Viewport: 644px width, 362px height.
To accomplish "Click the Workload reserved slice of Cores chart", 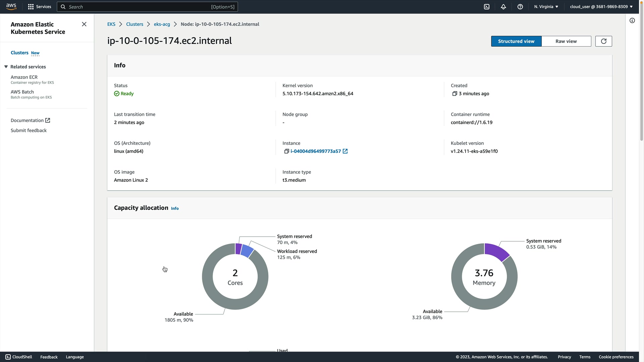I will pos(247,251).
